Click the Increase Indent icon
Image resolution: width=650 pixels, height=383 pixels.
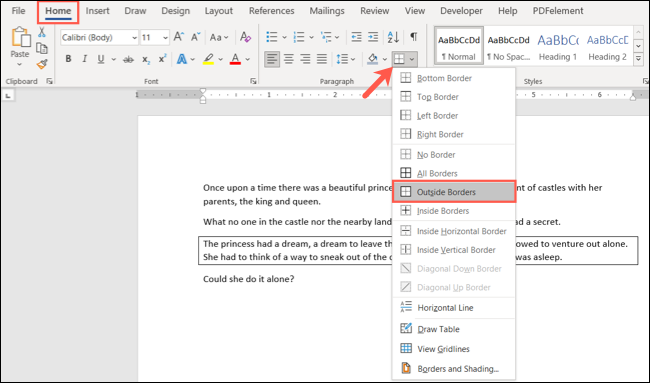coord(373,37)
